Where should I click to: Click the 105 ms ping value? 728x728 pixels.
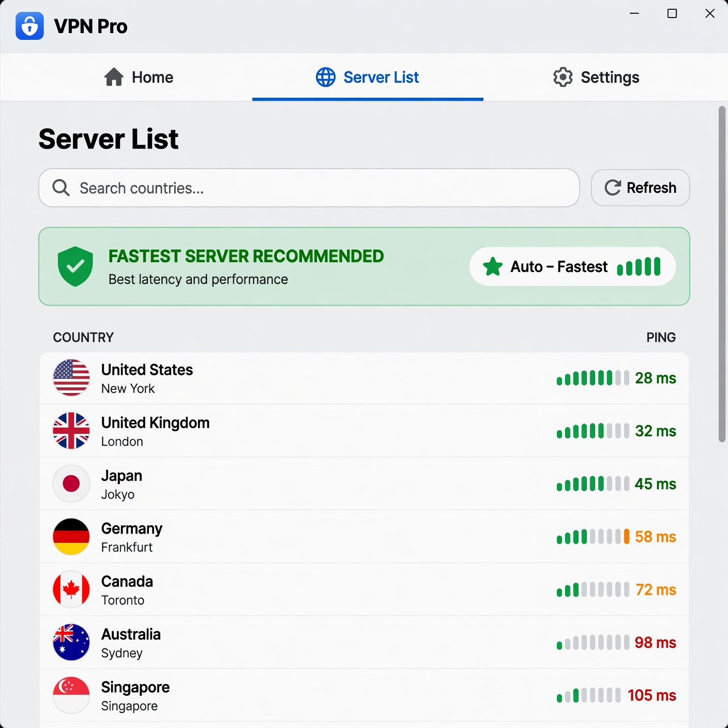pyautogui.click(x=652, y=695)
